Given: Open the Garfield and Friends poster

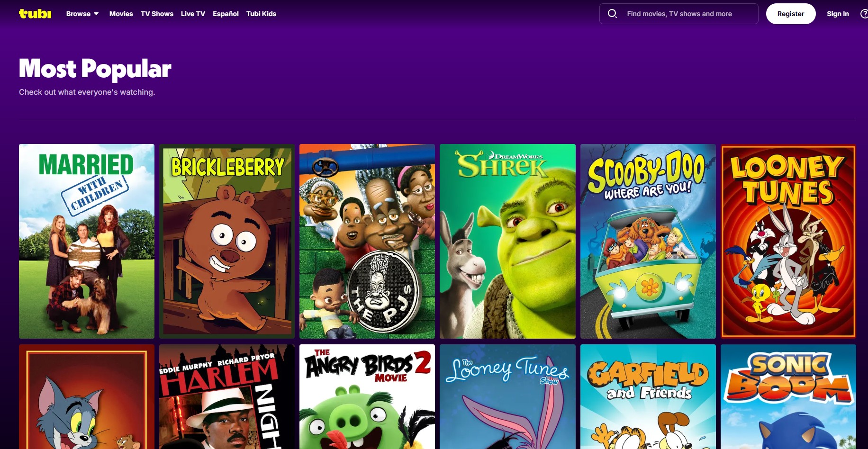Looking at the screenshot, I should [648, 396].
